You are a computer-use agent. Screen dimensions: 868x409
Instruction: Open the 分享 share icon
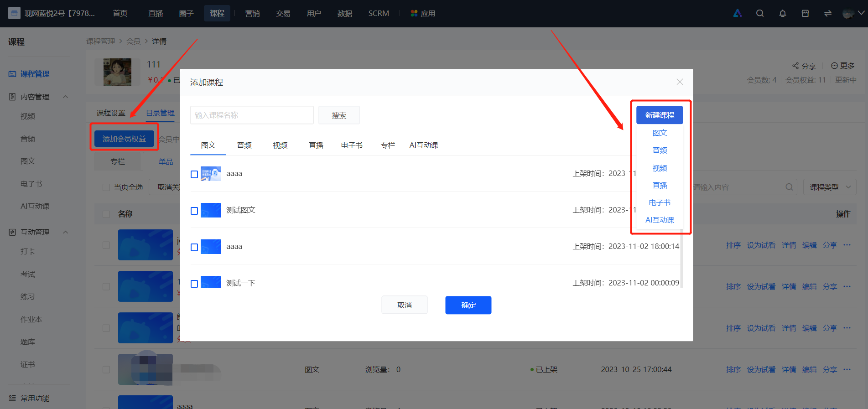tap(795, 66)
